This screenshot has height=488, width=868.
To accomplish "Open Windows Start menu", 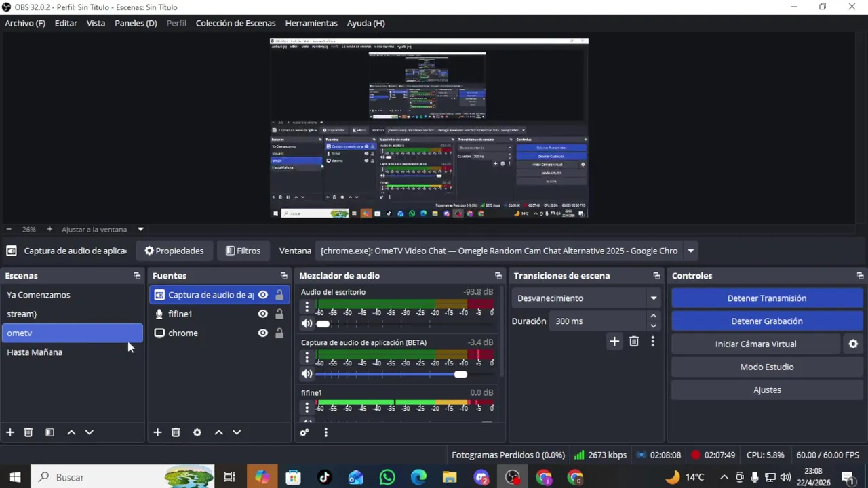I will pyautogui.click(x=15, y=477).
